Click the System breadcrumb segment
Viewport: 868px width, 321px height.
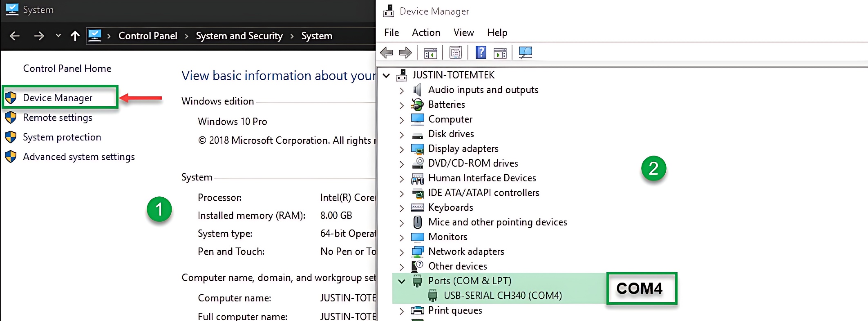click(317, 36)
